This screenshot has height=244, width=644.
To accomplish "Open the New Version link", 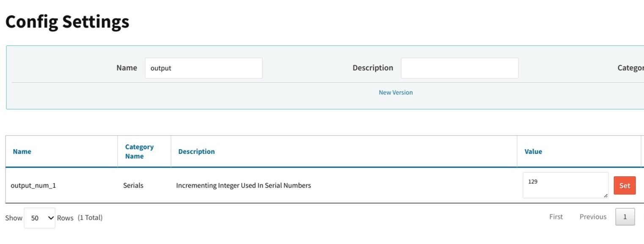I will point(396,92).
